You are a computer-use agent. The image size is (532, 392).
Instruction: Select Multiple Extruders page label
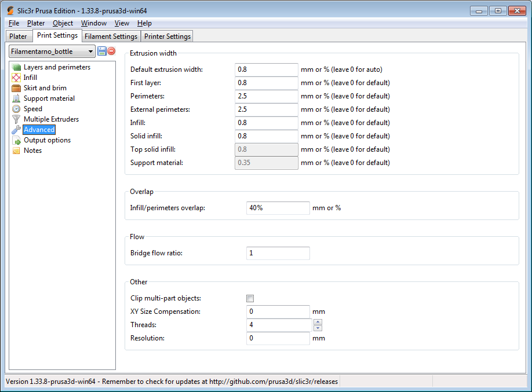pyautogui.click(x=51, y=119)
